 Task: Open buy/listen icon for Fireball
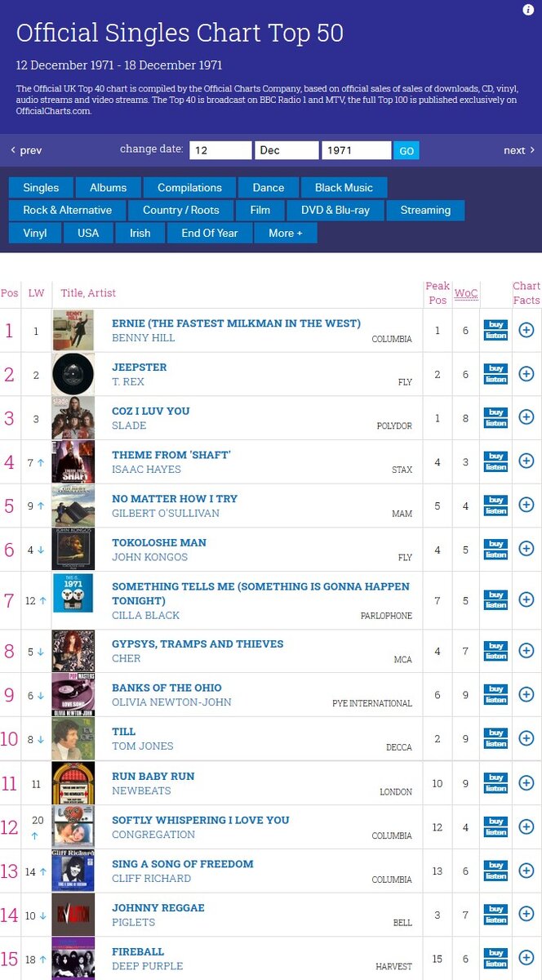[x=495, y=958]
